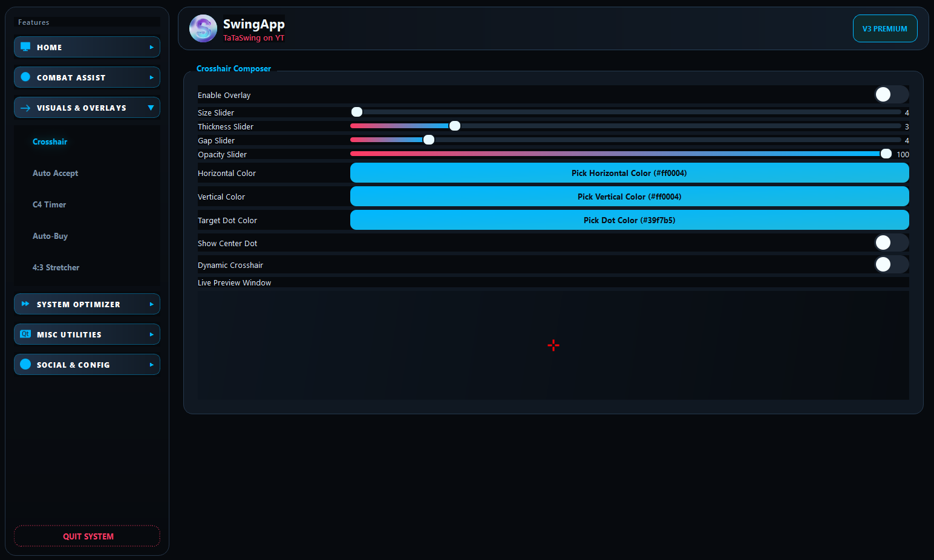Toggle the Show Center Dot switch
Viewport: 934px width, 560px height.
pyautogui.click(x=892, y=243)
